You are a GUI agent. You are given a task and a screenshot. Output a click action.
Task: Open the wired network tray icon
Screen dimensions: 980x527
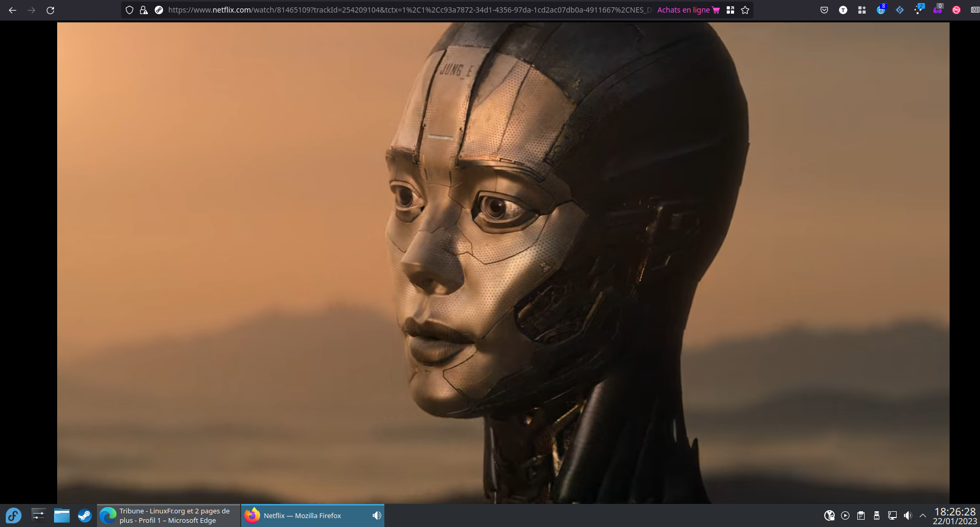tap(892, 515)
